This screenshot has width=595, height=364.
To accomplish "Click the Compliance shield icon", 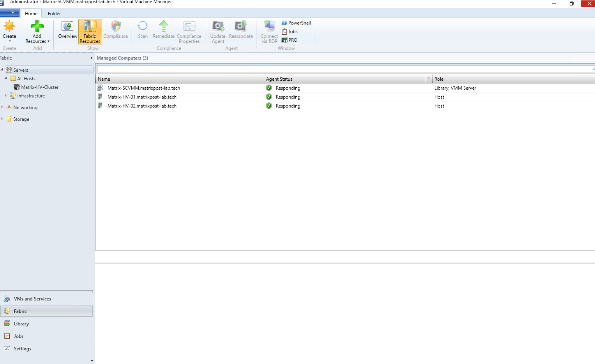I will 116,27.
